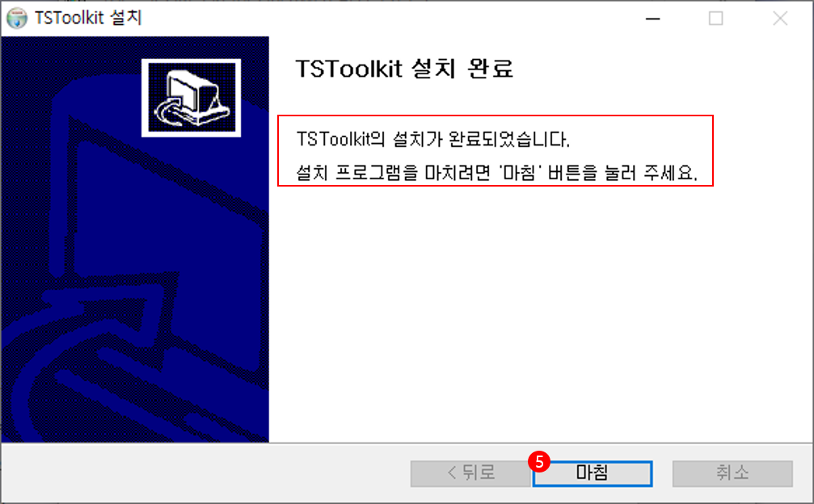Click the gray footer bar left of 뒤로
The image size is (814, 504).
(x=205, y=472)
